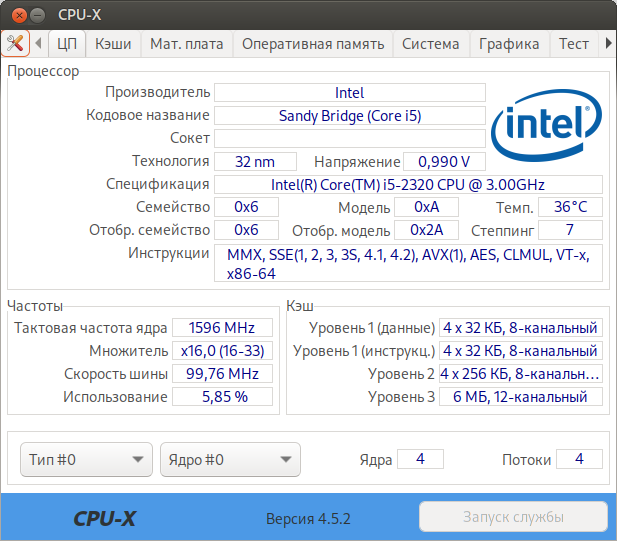Viewport: 617px width, 541px height.
Task: Expand the Тип #0 dropdown
Action: click(x=86, y=459)
